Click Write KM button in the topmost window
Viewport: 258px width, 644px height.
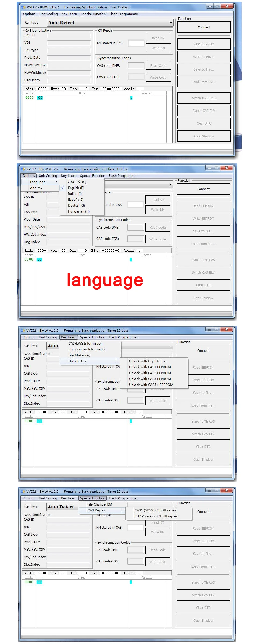pos(158,48)
